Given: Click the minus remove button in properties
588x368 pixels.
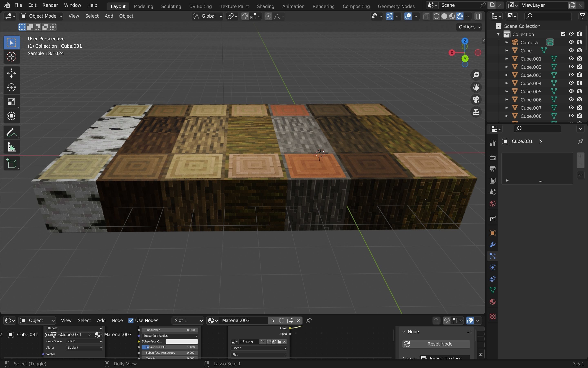Looking at the screenshot, I should 581,164.
